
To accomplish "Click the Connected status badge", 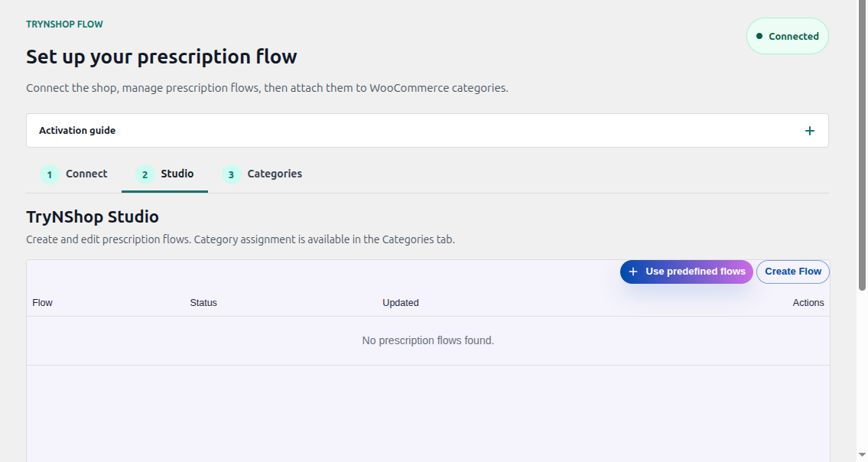I will coord(787,36).
